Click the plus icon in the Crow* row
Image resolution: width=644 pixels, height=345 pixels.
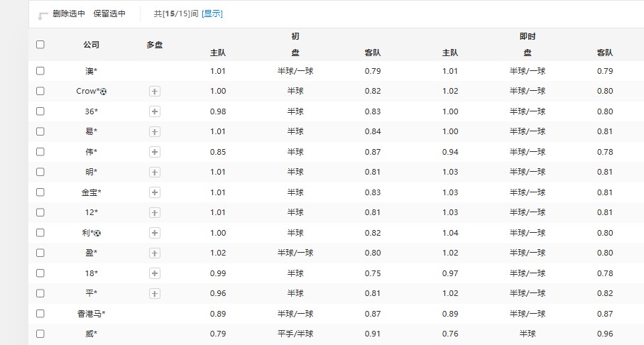tap(155, 92)
